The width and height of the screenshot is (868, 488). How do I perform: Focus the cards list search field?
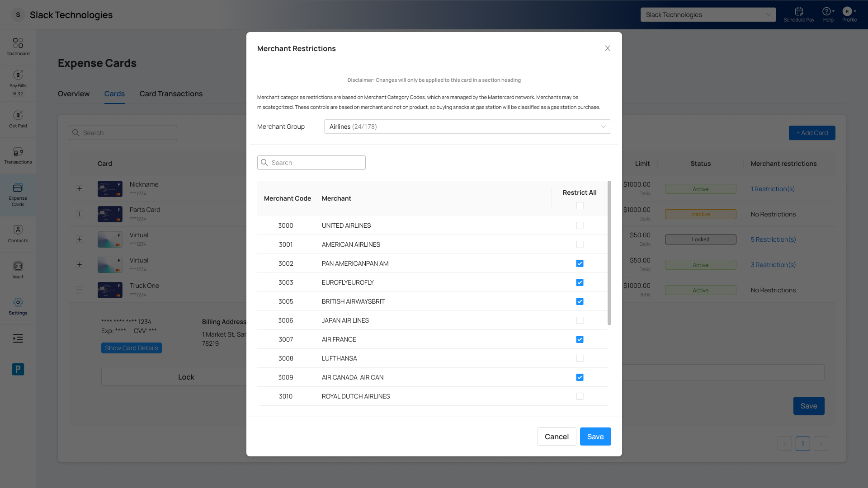(123, 133)
